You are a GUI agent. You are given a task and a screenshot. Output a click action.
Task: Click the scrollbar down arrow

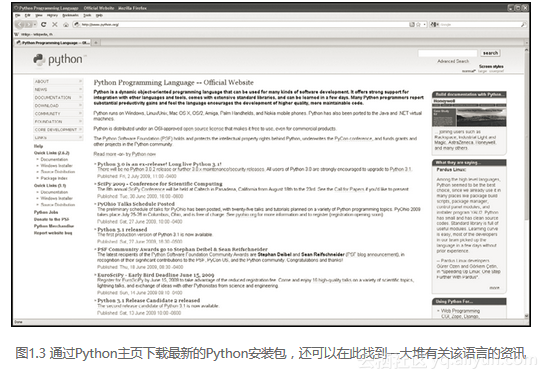click(526, 316)
